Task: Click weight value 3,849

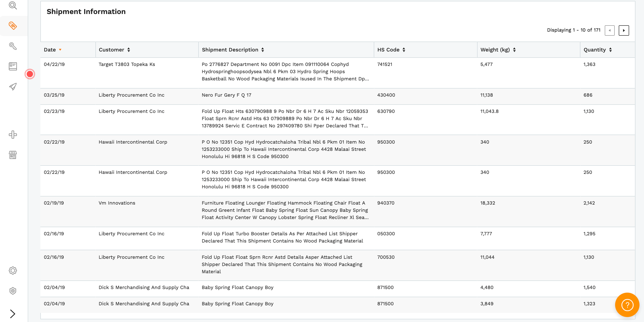Action: point(487,304)
